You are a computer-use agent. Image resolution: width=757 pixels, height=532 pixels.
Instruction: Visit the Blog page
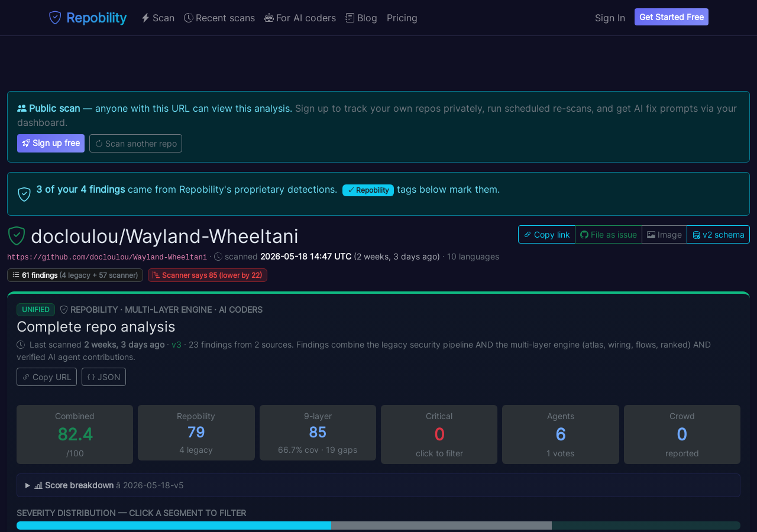click(x=361, y=18)
